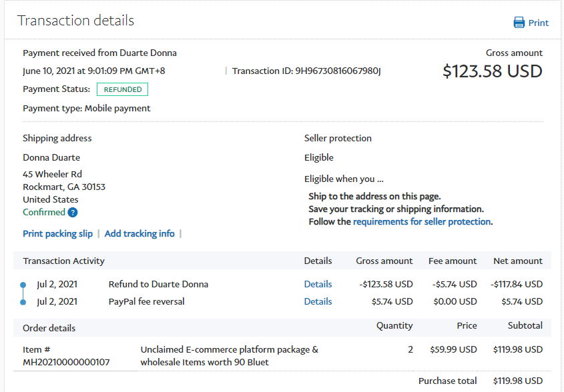Viewport: 564px width, 392px height.
Task: Click the green Confirmed address status
Action: pos(44,213)
